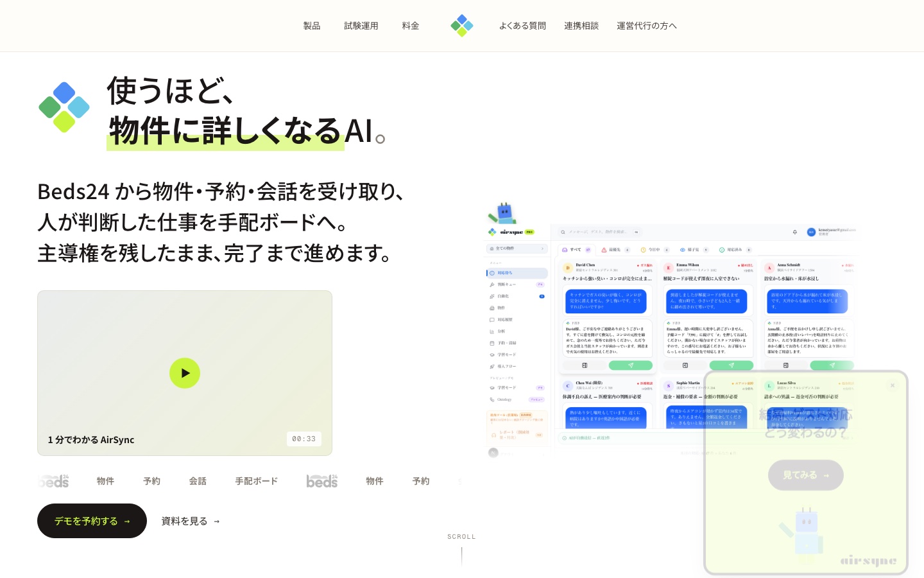Screen dimensions: 924x578
Task: Switch to the 様子見 tab in the preview
Action: coord(694,250)
